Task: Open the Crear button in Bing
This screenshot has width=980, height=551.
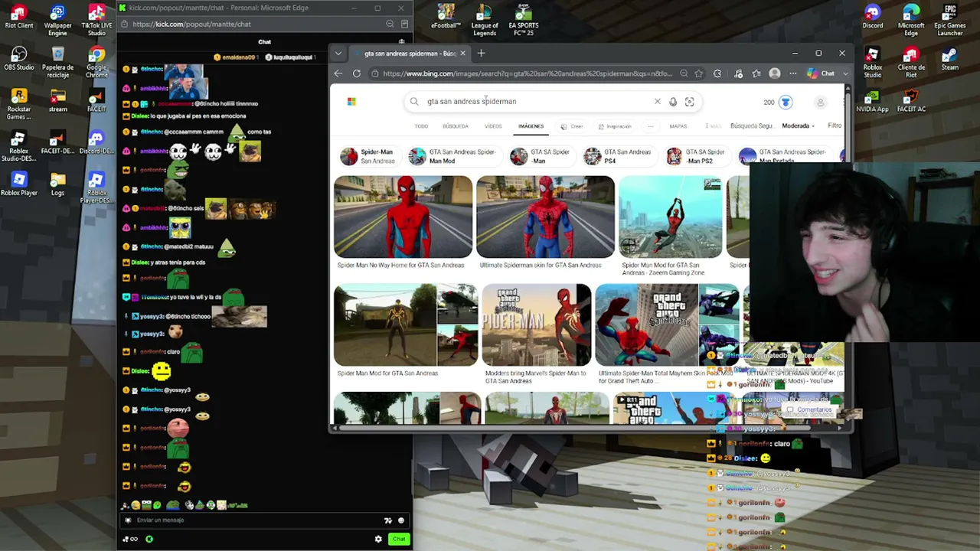Action: pyautogui.click(x=572, y=126)
